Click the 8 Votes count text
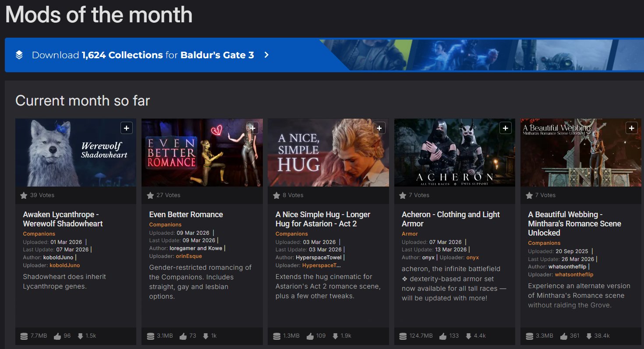The height and width of the screenshot is (349, 644). tap(293, 195)
